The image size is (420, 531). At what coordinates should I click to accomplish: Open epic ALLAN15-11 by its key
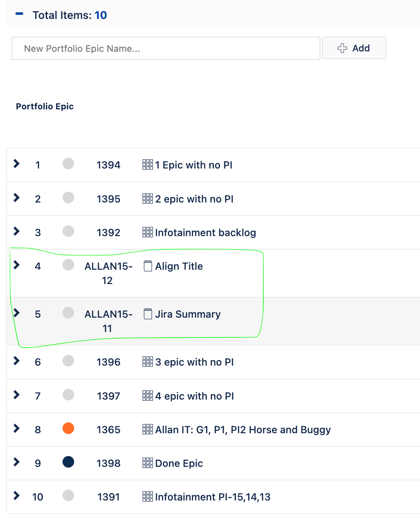(108, 321)
